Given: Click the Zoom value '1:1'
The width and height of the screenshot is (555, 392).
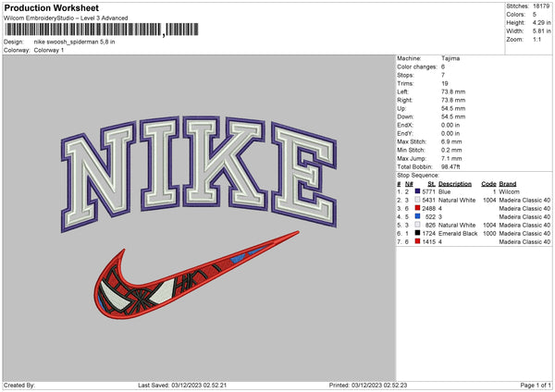Looking at the screenshot, I should [536, 39].
